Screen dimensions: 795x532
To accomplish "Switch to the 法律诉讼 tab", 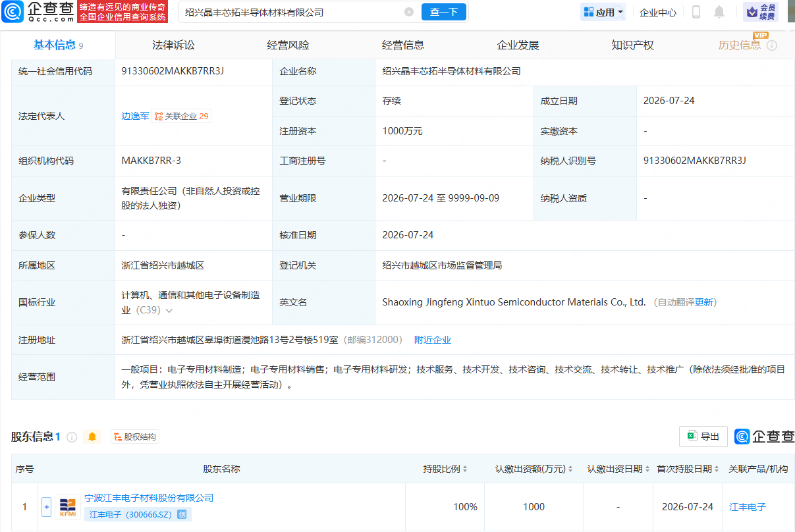I will point(173,45).
